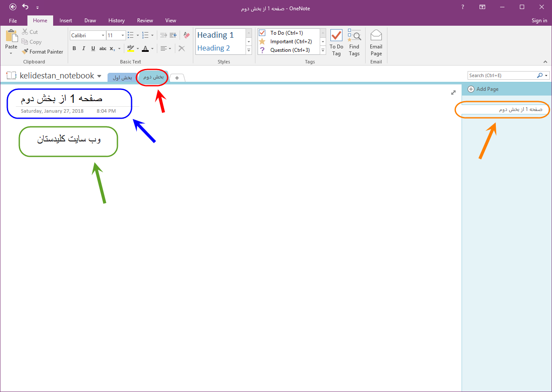
Task: Expand to full page view arrow icon
Action: 453,93
